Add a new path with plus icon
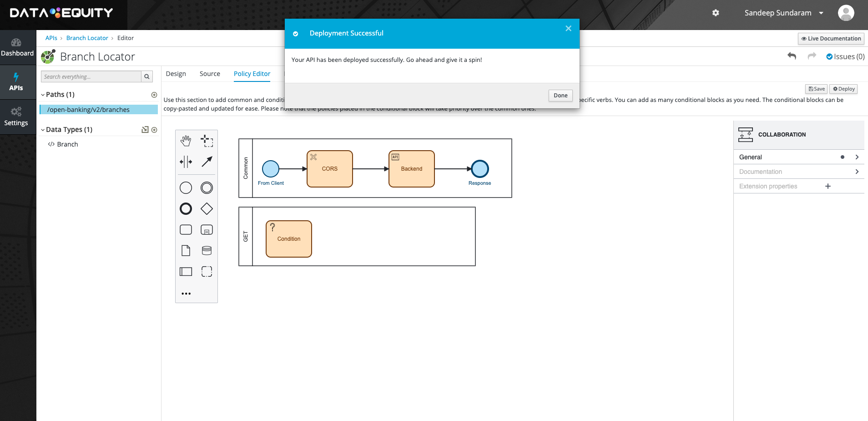 tap(154, 95)
